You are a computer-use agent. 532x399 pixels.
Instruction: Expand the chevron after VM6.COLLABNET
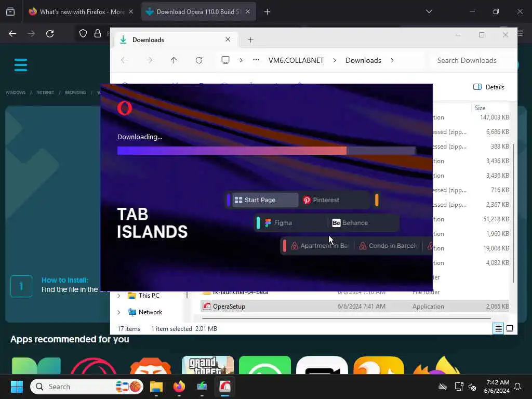(x=335, y=60)
